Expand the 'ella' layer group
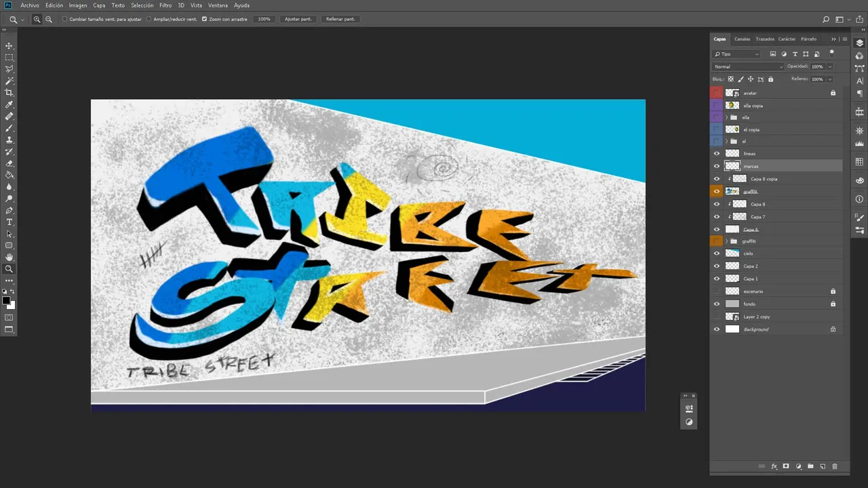This screenshot has height=488, width=868. [726, 117]
